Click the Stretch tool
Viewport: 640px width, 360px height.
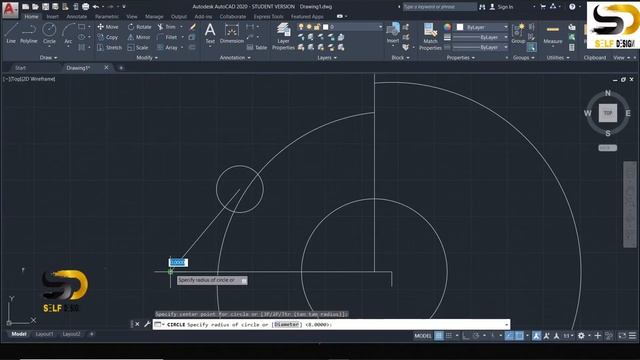[x=109, y=47]
